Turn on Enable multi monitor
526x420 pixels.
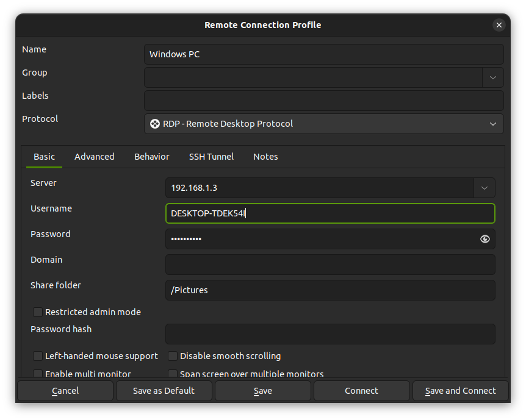[x=37, y=374]
